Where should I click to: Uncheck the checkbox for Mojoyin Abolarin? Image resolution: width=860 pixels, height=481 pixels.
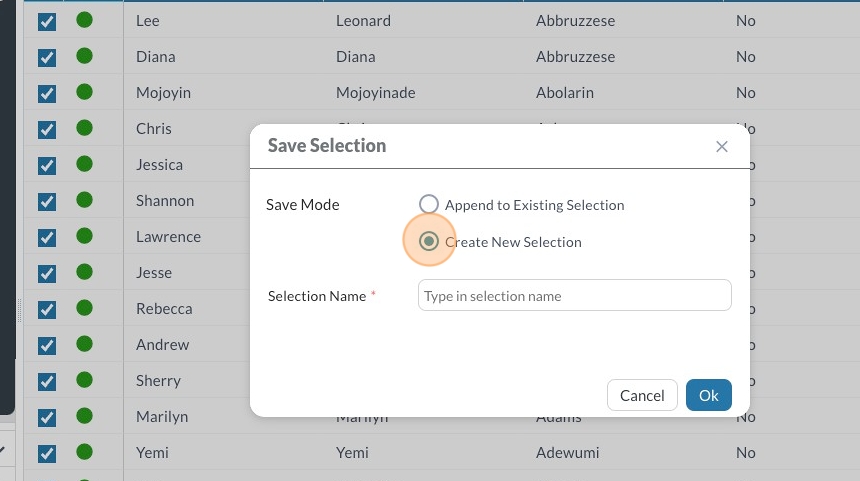point(47,93)
